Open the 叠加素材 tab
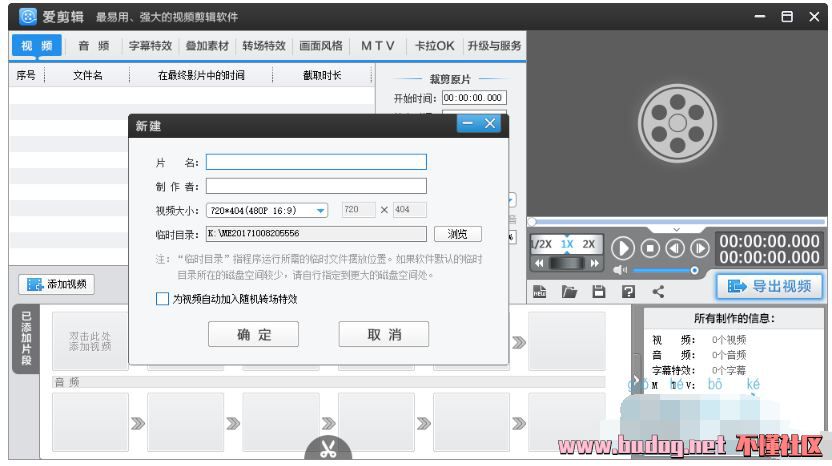Viewport: 832px width, 466px height. click(x=207, y=46)
